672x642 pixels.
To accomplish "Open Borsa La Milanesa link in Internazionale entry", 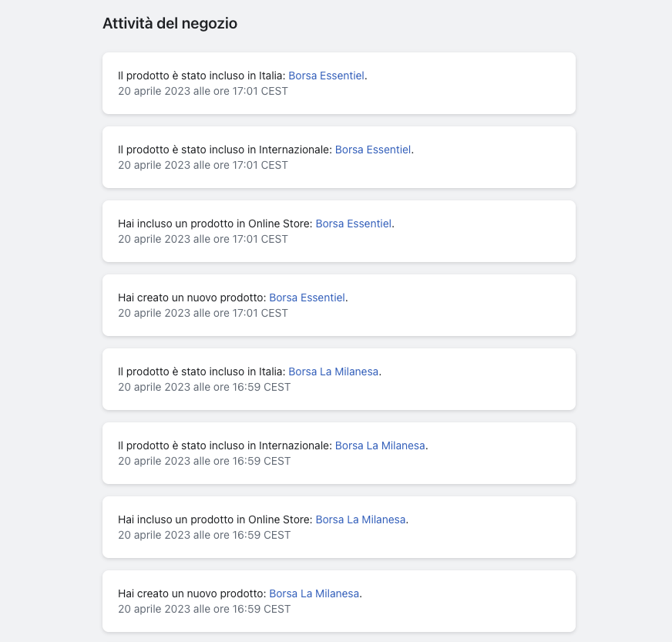I will click(x=380, y=445).
